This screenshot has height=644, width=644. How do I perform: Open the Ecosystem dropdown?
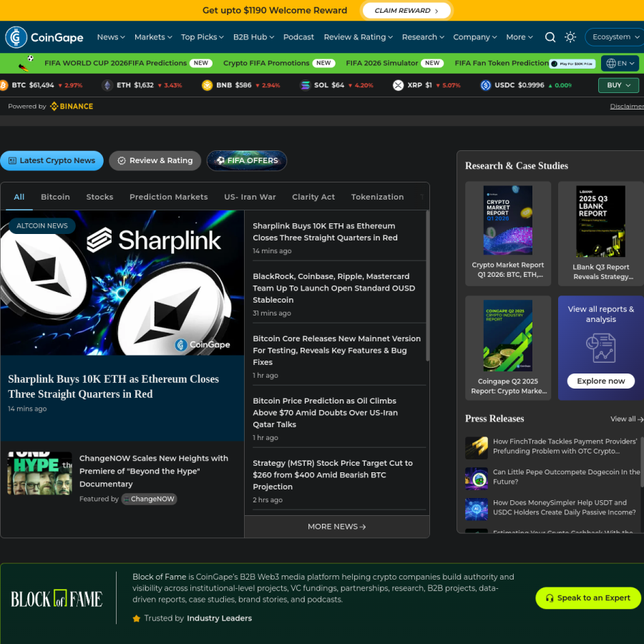pyautogui.click(x=615, y=37)
